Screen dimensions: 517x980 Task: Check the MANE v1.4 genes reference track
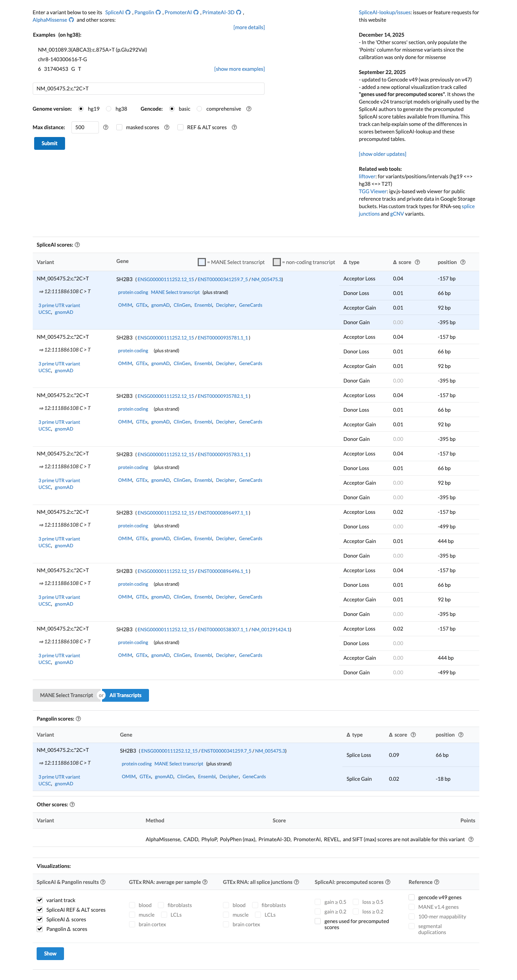pyautogui.click(x=411, y=907)
